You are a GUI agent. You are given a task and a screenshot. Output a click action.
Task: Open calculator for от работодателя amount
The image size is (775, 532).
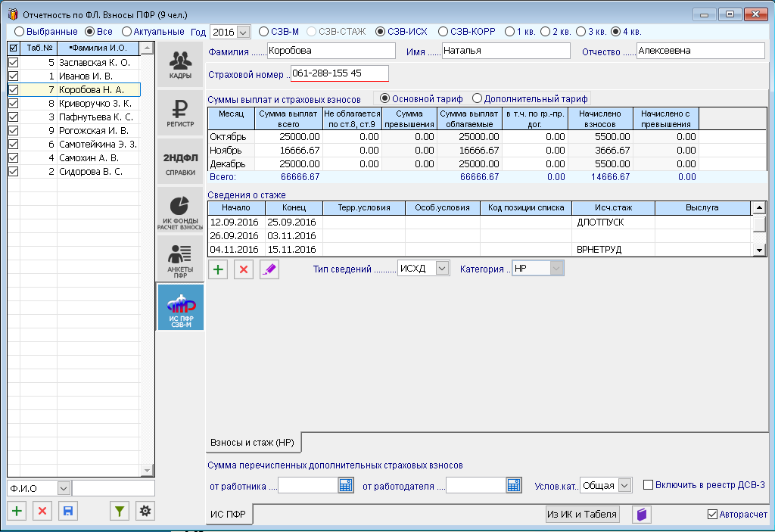(x=514, y=486)
